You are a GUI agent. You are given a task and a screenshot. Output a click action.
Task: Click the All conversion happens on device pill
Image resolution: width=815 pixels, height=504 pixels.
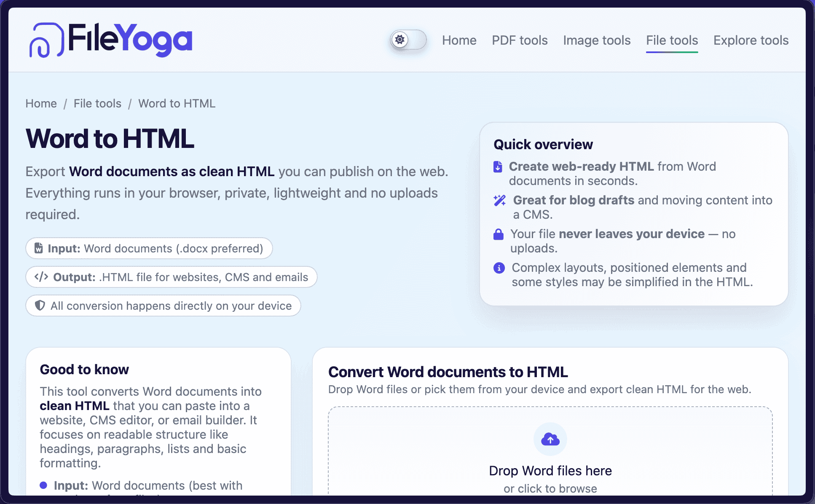tap(164, 306)
